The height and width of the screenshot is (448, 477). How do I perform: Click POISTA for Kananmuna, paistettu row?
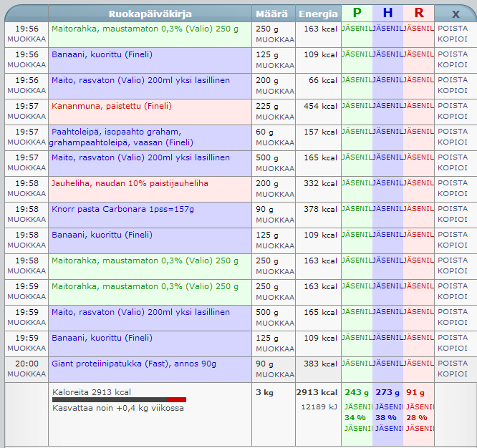tap(453, 105)
